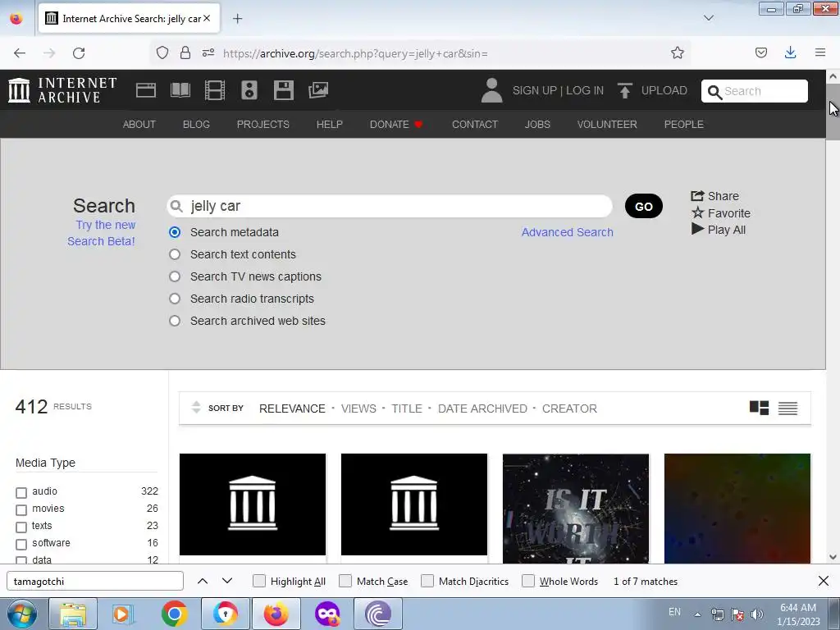This screenshot has width=840, height=630.
Task: Click the tracking protection shield icon
Action: pos(162,53)
